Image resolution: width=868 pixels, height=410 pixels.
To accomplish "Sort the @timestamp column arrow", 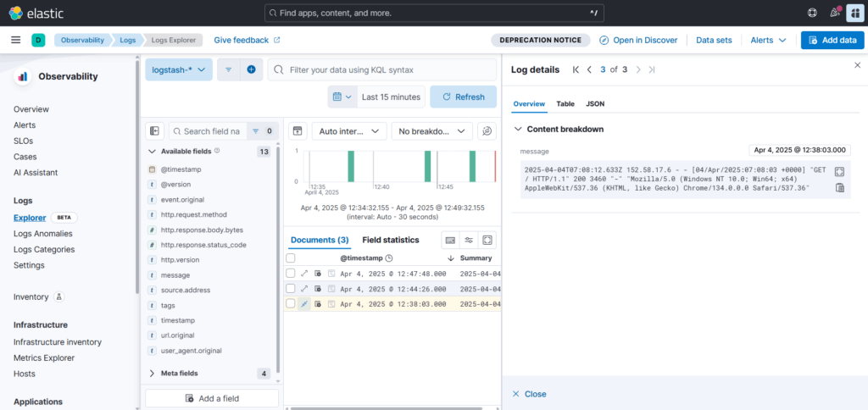I will [x=451, y=258].
